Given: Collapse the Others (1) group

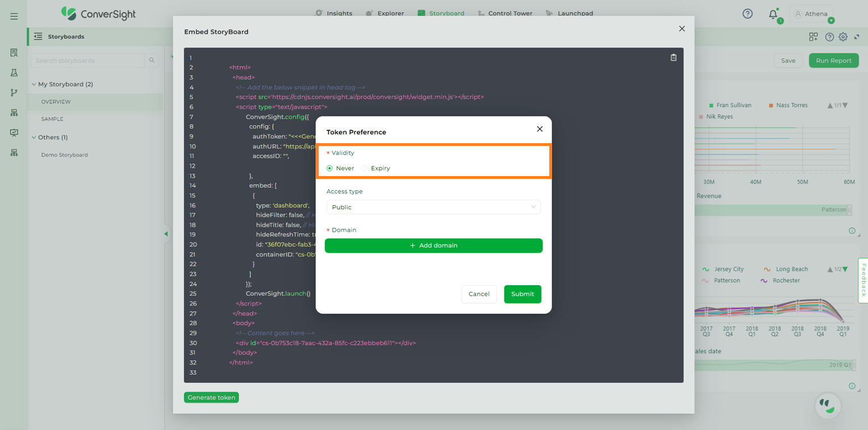Looking at the screenshot, I should (34, 137).
